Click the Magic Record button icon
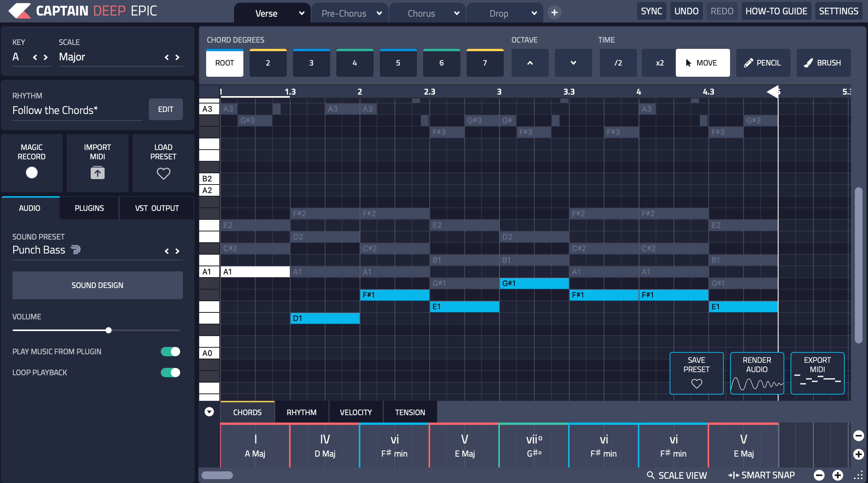868x483 pixels. (x=31, y=172)
